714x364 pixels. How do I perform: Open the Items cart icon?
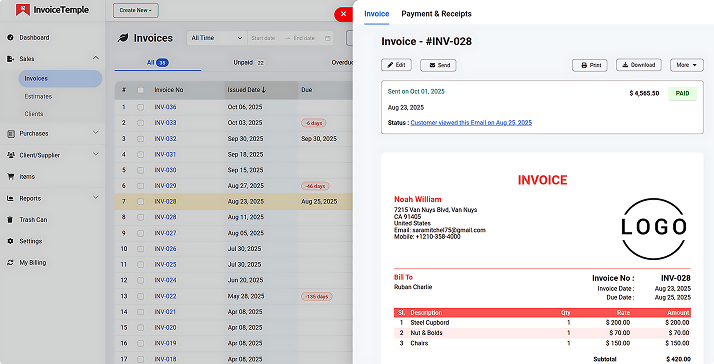[10, 176]
